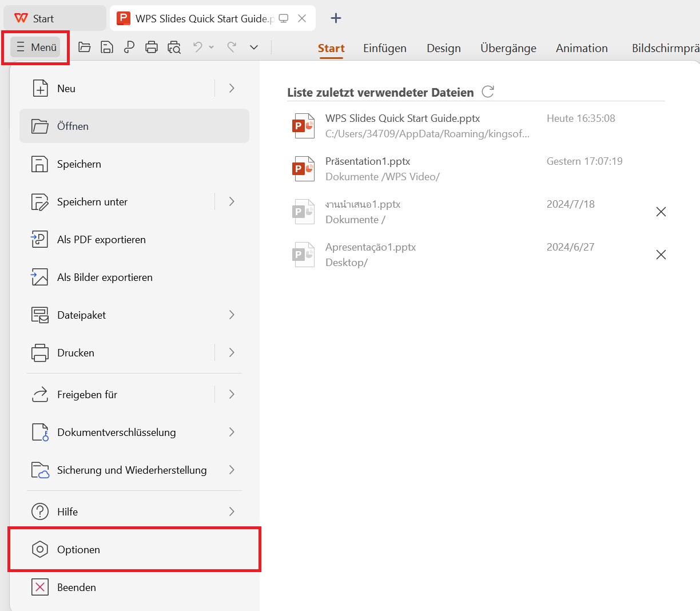Open the quick access toolbar dropdown chevron
The width and height of the screenshot is (700, 611).
(254, 47)
